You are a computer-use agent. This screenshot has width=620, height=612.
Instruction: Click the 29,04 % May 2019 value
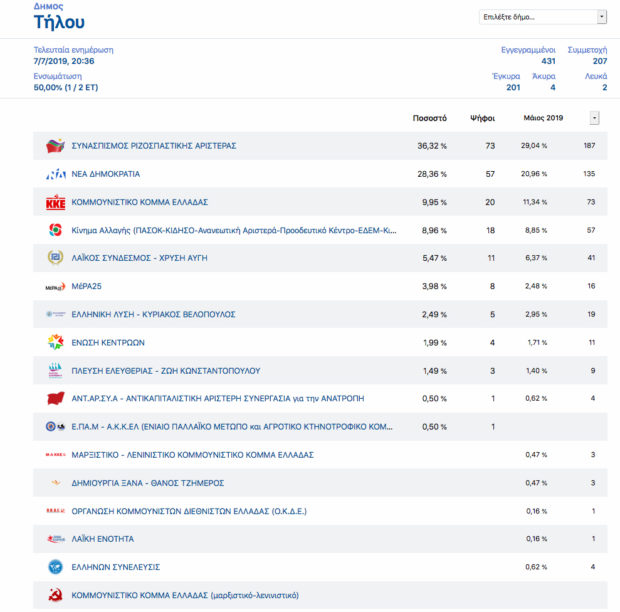point(534,145)
